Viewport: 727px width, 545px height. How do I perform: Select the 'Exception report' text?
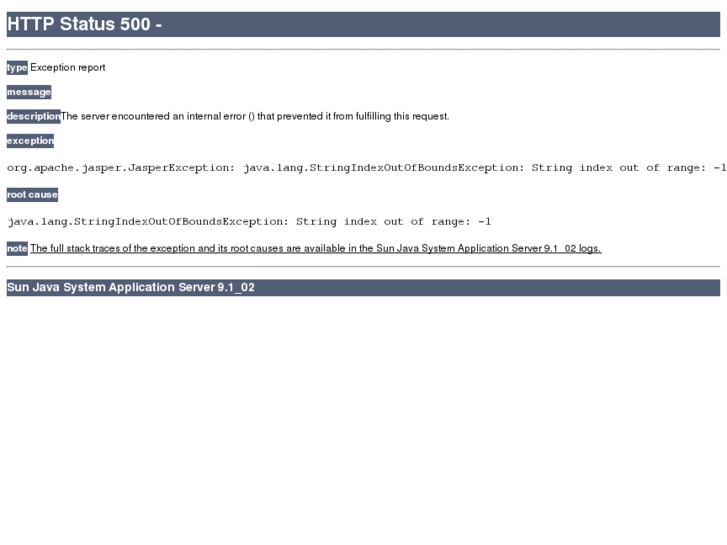[x=68, y=68]
